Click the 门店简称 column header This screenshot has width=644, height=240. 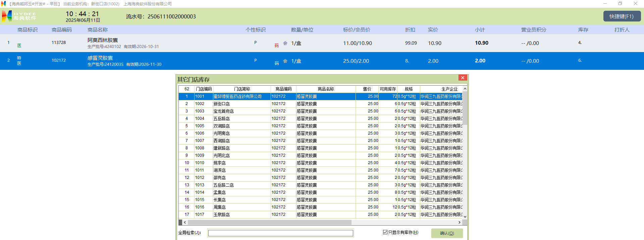point(242,89)
